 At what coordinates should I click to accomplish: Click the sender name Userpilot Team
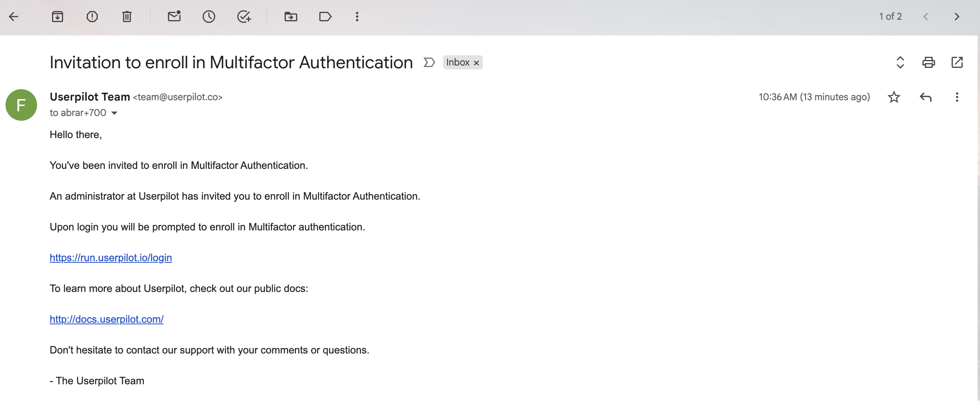(90, 97)
